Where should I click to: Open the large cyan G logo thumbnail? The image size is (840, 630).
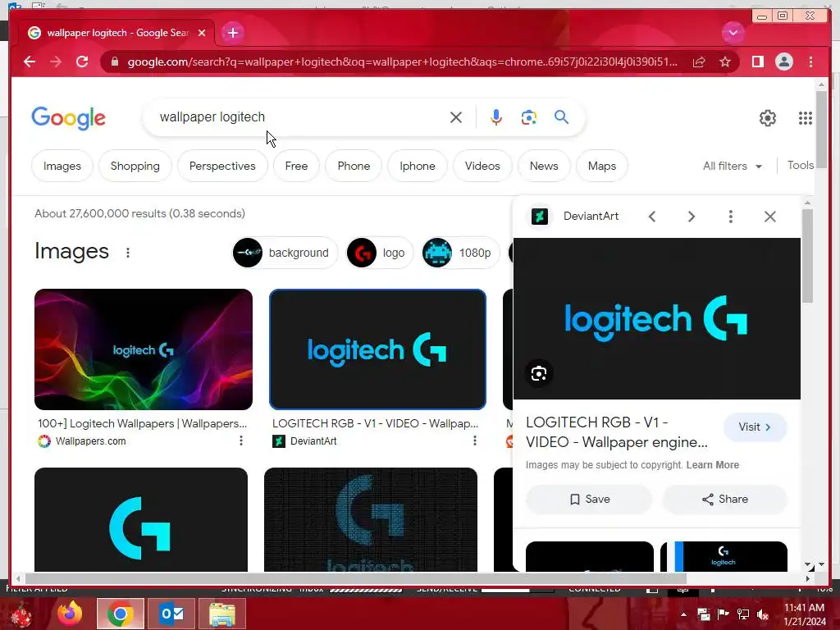[x=141, y=519]
